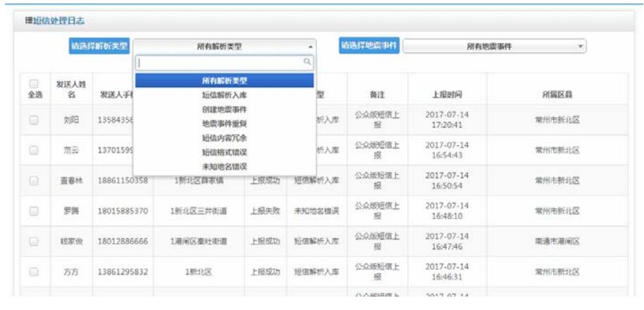Click the timestamp 2017-07-14 16:54:43

click(x=447, y=150)
